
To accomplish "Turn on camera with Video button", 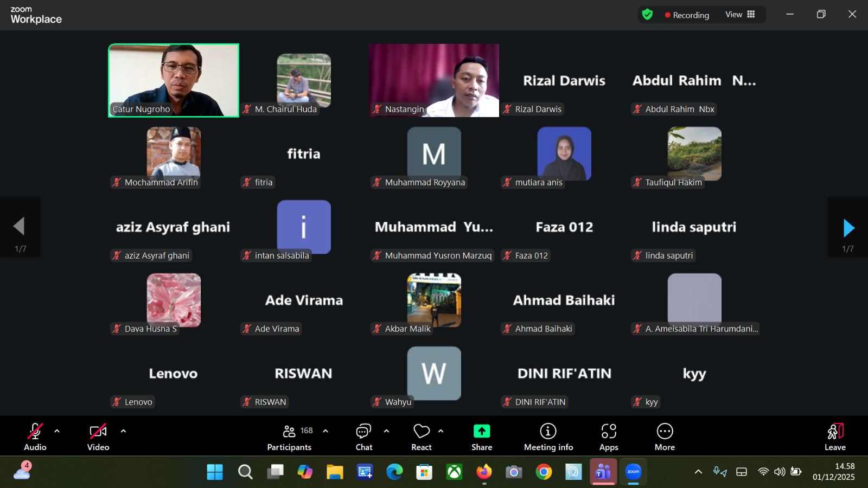I will pos(98,436).
